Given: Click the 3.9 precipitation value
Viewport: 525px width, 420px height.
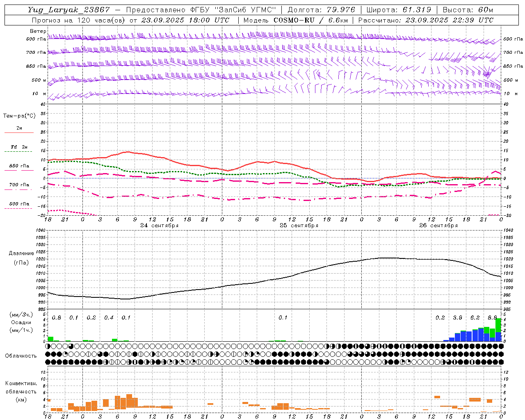Looking at the screenshot, I should pyautogui.click(x=457, y=318).
